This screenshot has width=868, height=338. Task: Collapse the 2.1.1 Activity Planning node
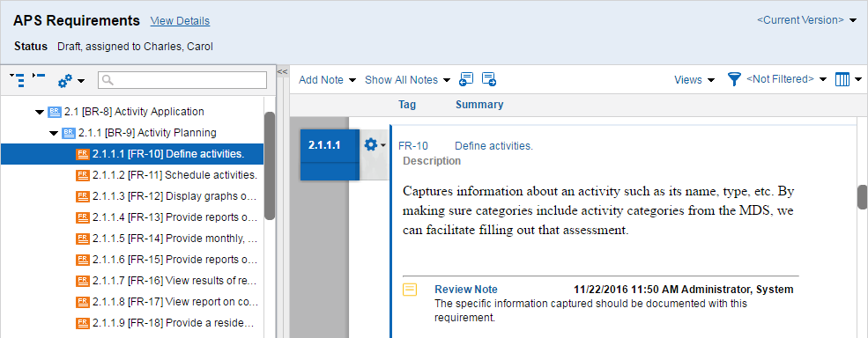tap(54, 133)
